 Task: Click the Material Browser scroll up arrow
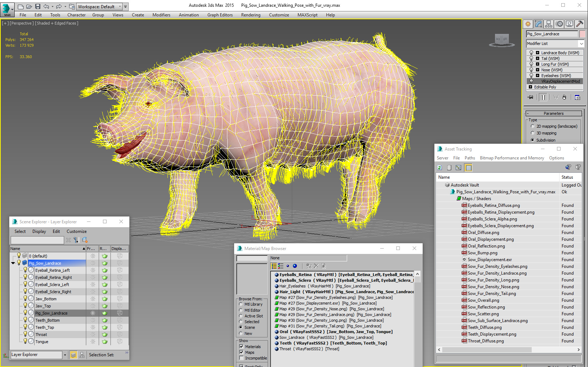pyautogui.click(x=417, y=274)
